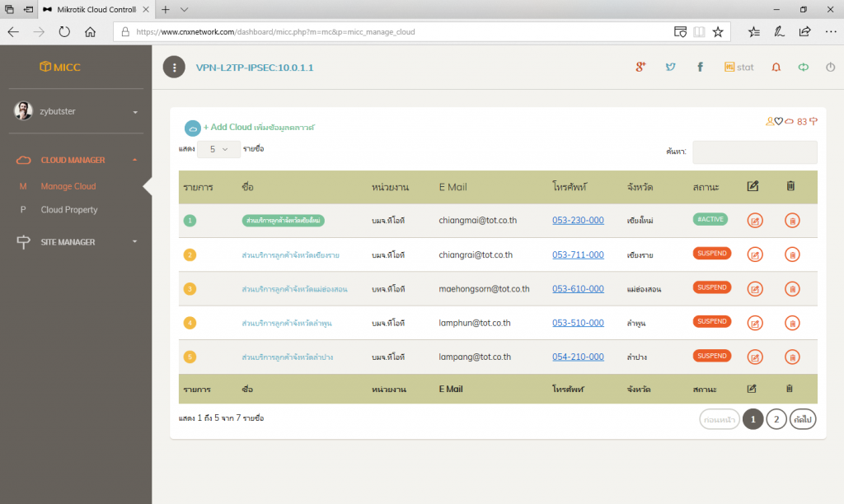Click the zybutster profile avatar
The height and width of the screenshot is (504, 844).
click(23, 111)
